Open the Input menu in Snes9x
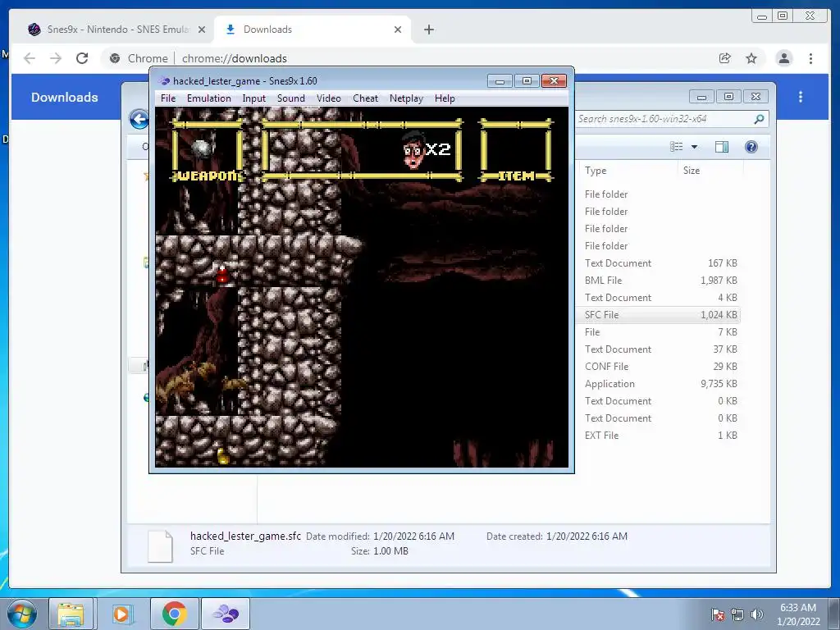 coord(254,98)
